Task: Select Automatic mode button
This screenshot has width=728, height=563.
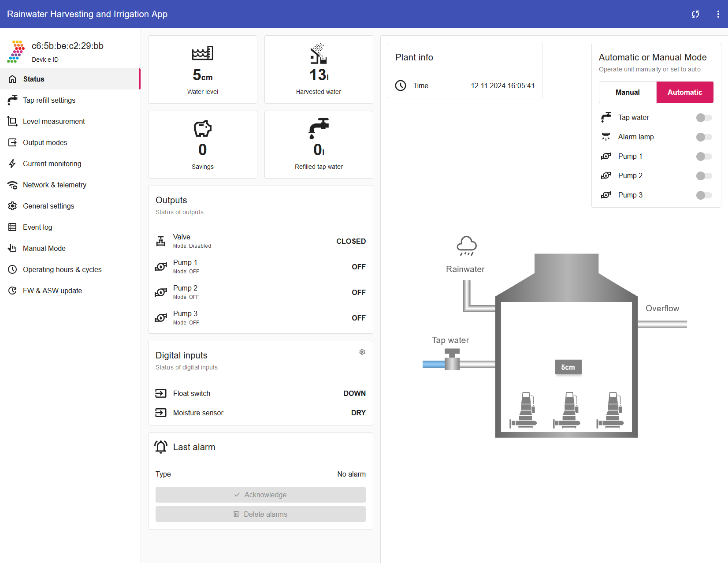Action: click(x=684, y=92)
